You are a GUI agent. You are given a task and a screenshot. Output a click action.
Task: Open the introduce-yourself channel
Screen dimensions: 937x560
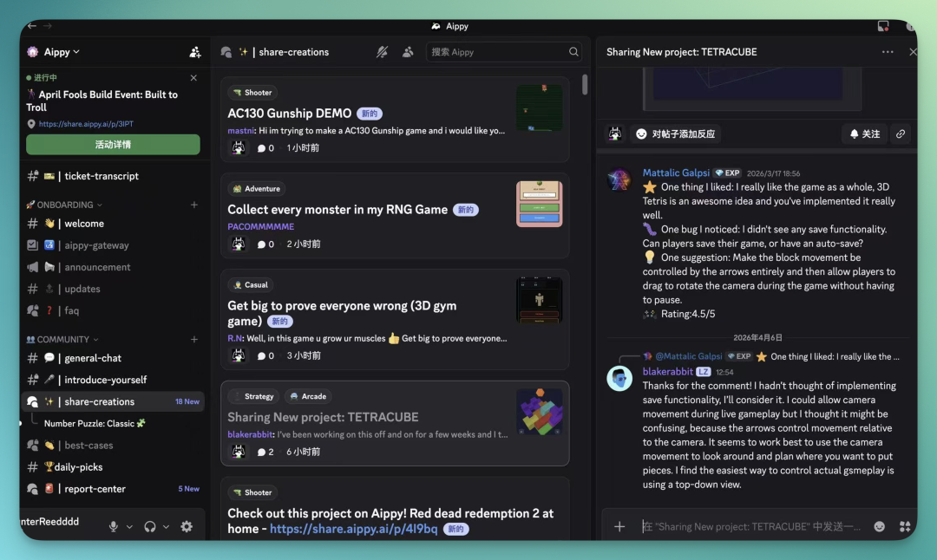click(113, 380)
